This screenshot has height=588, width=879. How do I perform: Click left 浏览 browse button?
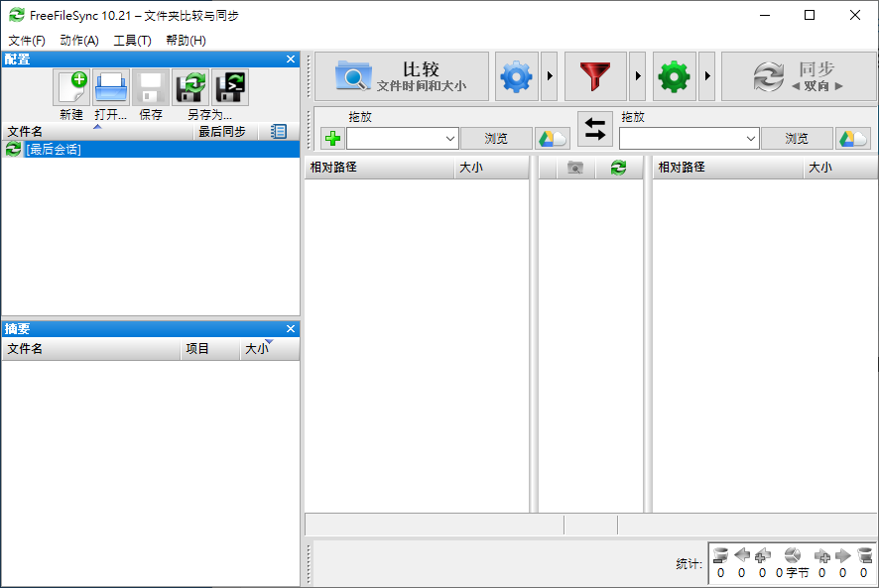(x=496, y=139)
